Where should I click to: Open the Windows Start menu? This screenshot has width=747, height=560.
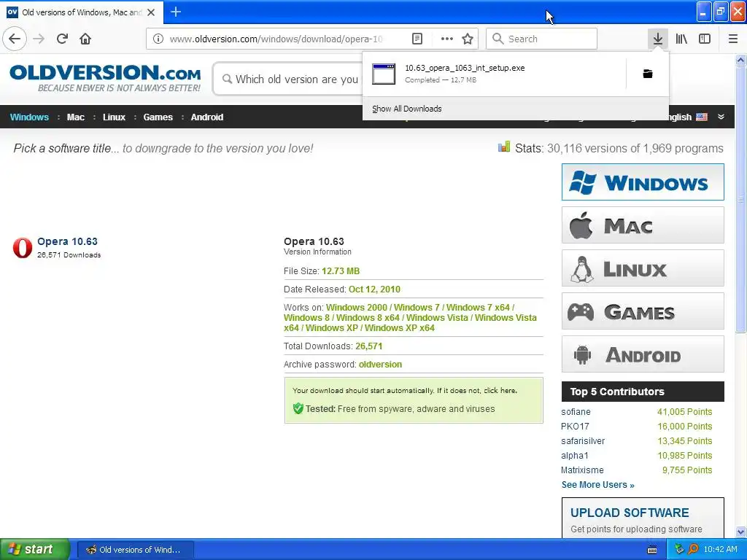pos(34,549)
